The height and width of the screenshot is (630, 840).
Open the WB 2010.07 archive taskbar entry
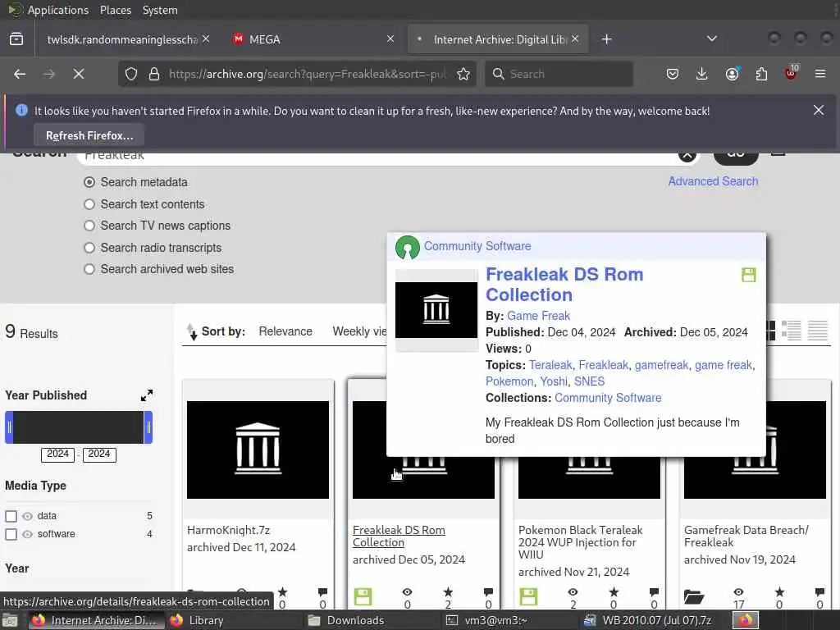648,620
